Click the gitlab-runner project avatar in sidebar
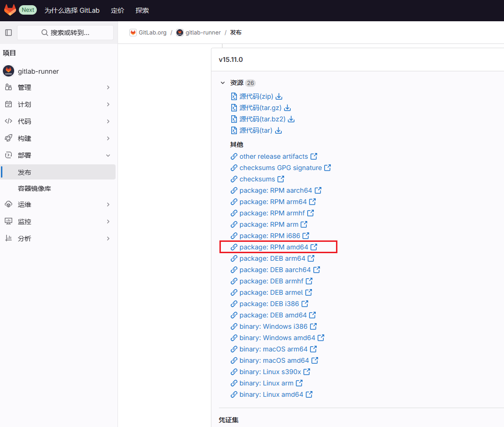The image size is (504, 427). point(8,71)
